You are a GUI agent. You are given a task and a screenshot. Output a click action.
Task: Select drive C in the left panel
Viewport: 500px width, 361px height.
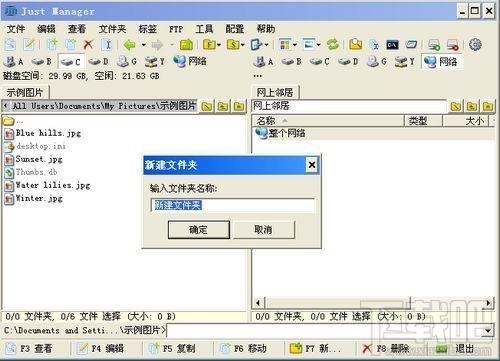click(x=71, y=62)
